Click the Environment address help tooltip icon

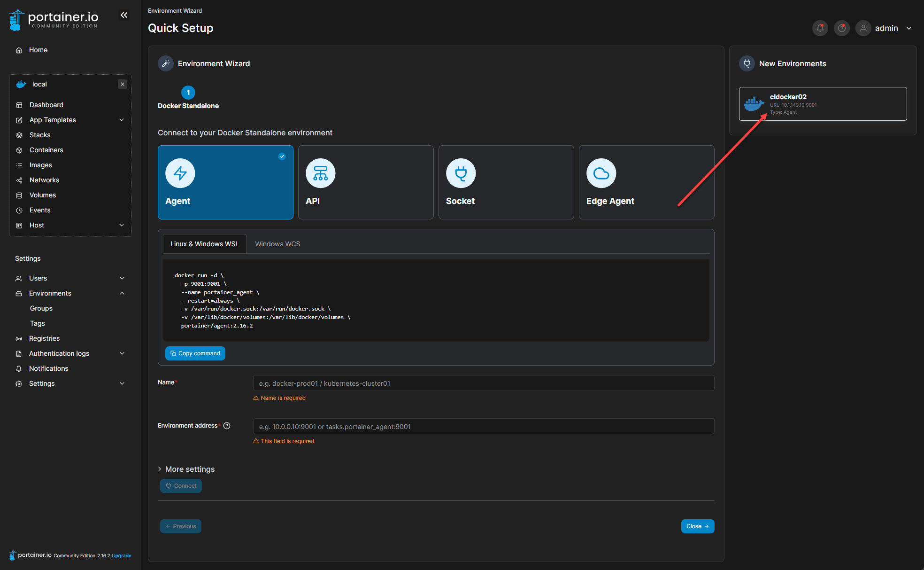[x=227, y=426]
